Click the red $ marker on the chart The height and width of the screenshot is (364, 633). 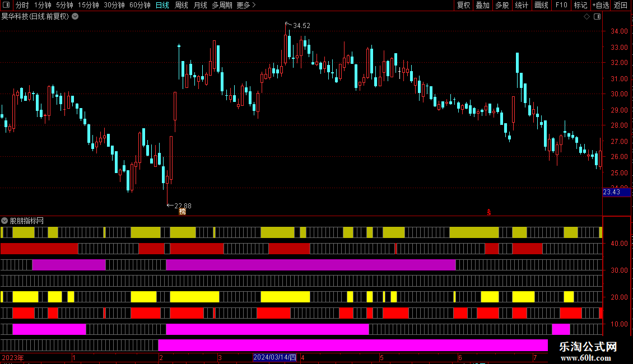coord(489,212)
